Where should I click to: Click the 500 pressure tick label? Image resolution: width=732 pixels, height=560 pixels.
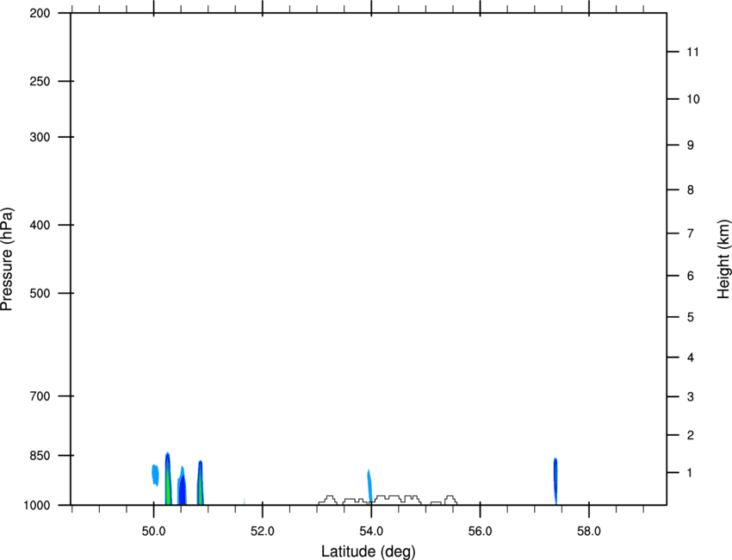pyautogui.click(x=40, y=293)
